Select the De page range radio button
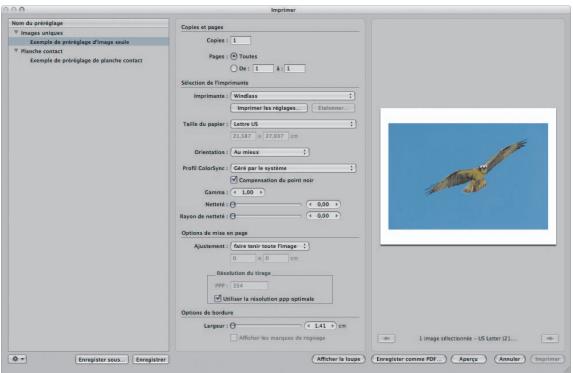The height and width of the screenshot is (373, 573). point(234,68)
